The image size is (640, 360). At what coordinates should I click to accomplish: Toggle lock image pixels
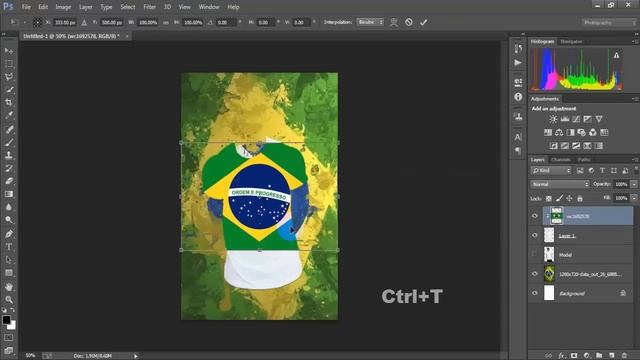point(559,198)
